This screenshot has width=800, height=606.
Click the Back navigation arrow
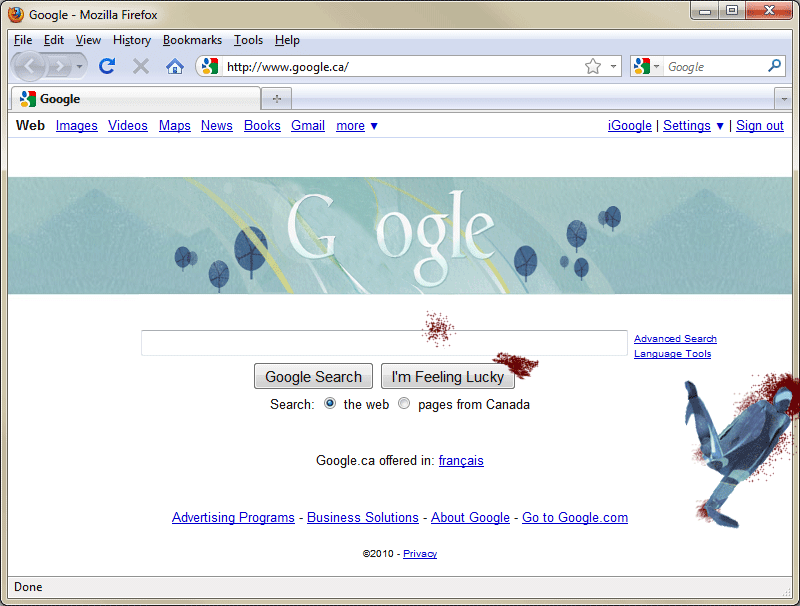(30, 66)
